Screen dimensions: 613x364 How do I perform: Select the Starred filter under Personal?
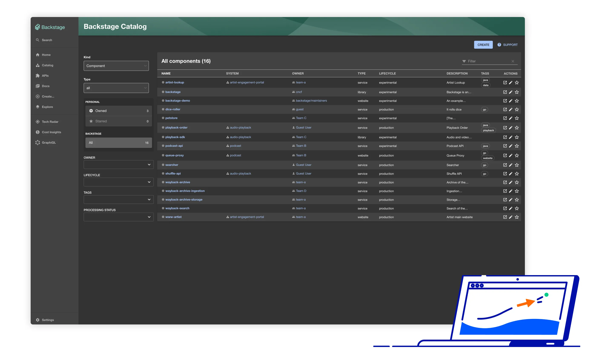click(x=119, y=121)
